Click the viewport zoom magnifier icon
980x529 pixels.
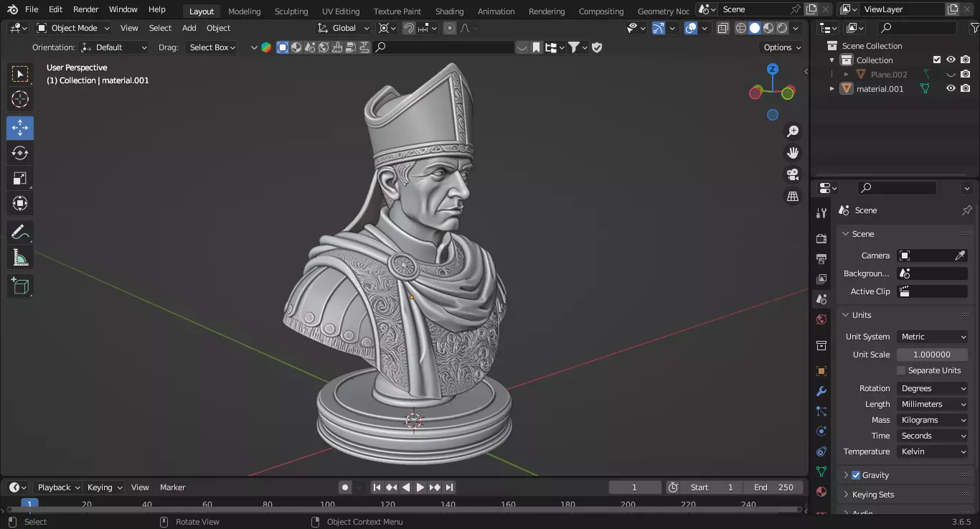tap(793, 131)
